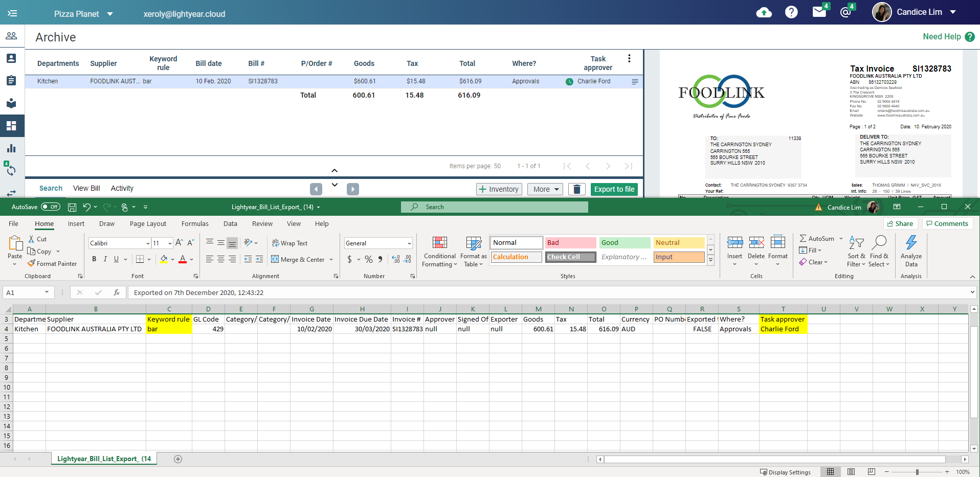Click the Export to file button
This screenshot has width=980, height=477.
click(614, 189)
